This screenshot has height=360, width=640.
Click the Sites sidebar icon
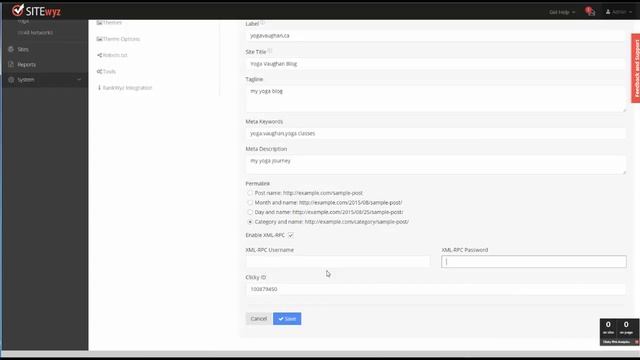pyautogui.click(x=11, y=49)
